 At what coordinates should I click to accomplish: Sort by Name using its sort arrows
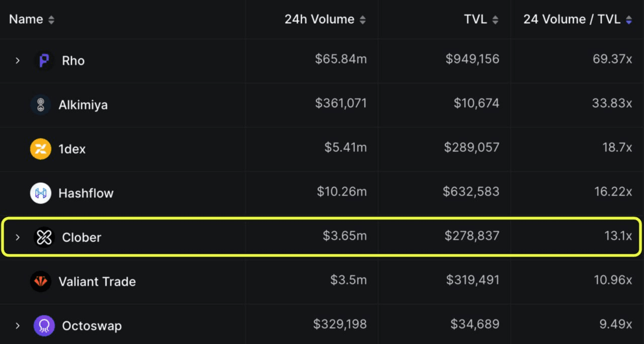click(51, 20)
